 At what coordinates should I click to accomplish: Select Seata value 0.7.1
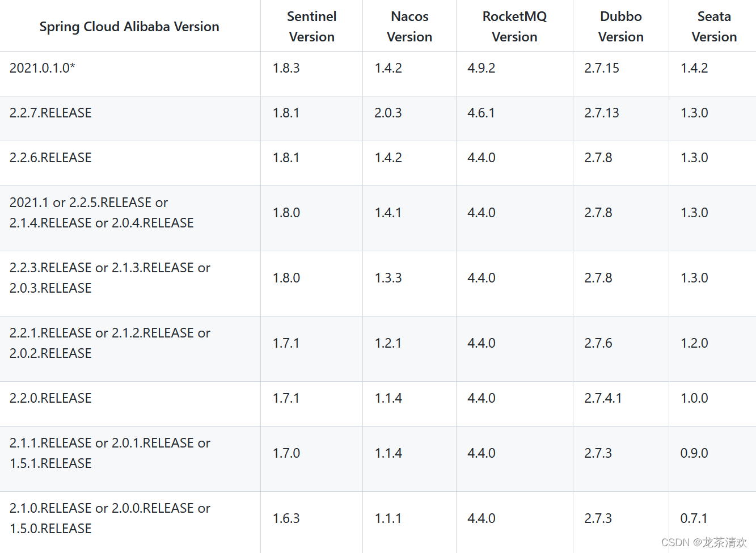[694, 518]
